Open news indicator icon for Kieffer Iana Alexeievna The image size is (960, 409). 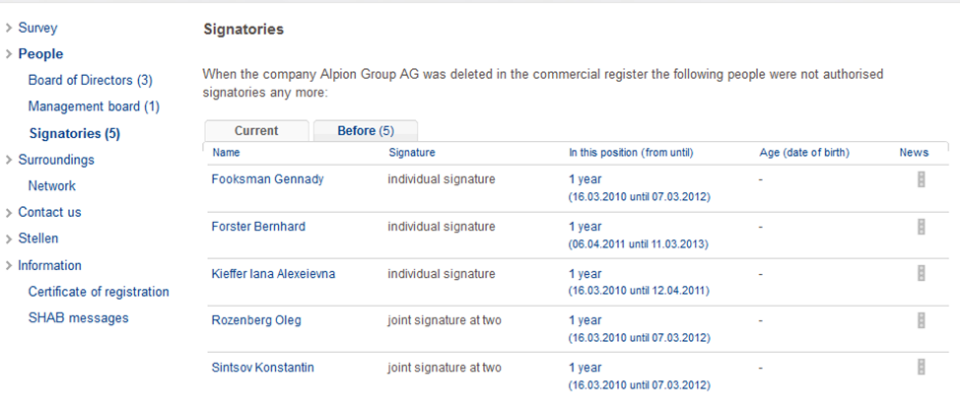pos(921,273)
